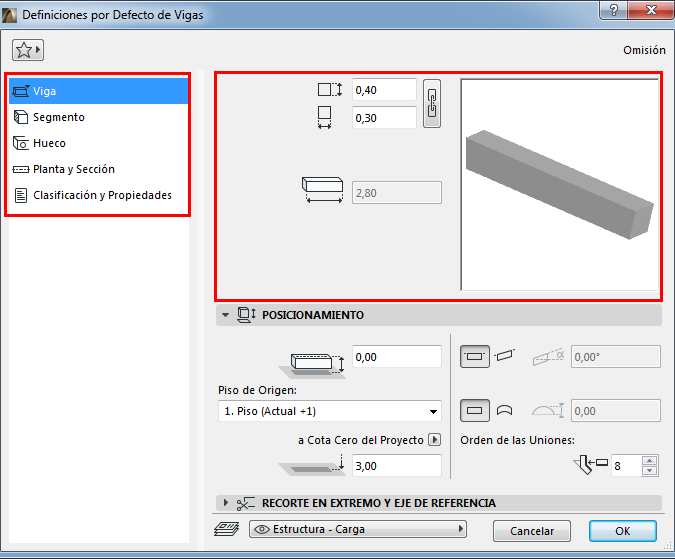This screenshot has width=675, height=559.
Task: Click the curve height icon
Action: tap(548, 411)
